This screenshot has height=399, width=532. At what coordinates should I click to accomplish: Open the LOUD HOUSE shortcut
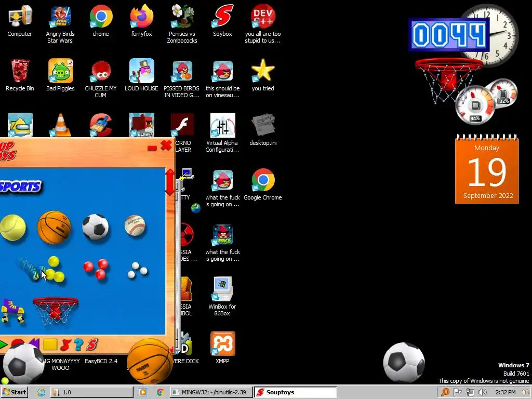[x=141, y=75]
